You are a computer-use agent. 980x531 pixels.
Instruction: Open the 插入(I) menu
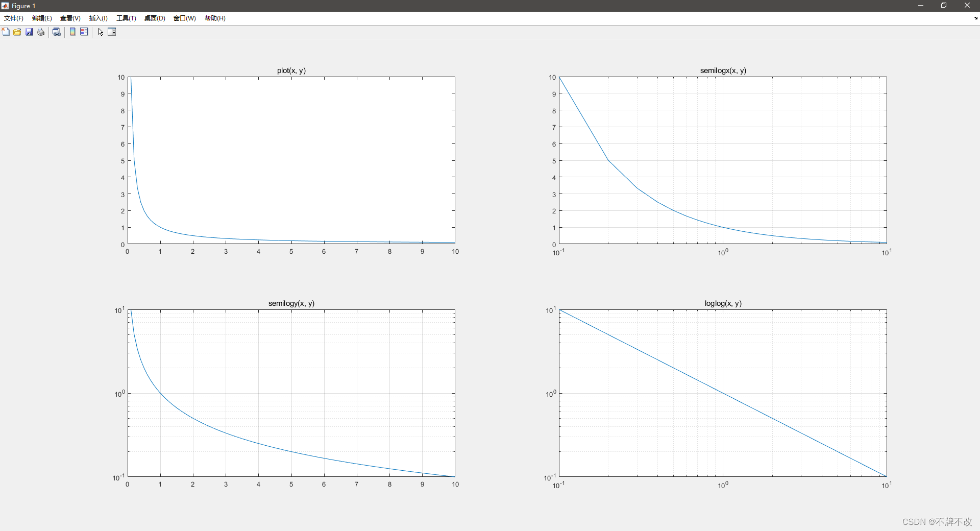pos(99,18)
